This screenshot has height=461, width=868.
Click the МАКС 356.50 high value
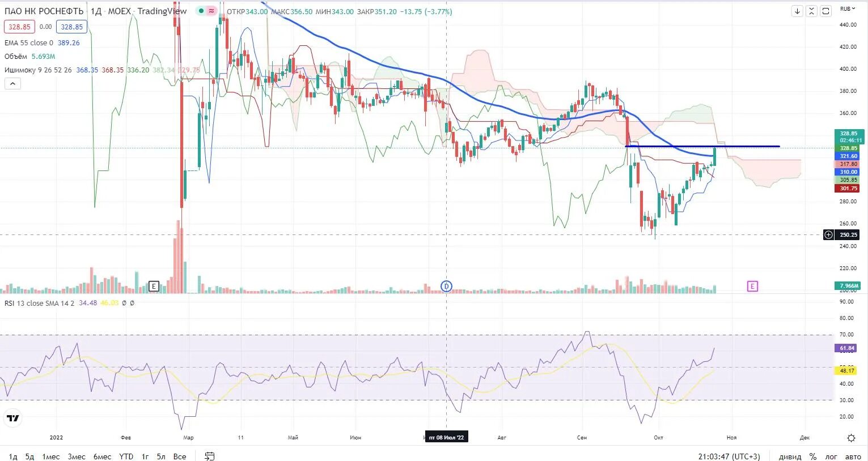pos(291,11)
